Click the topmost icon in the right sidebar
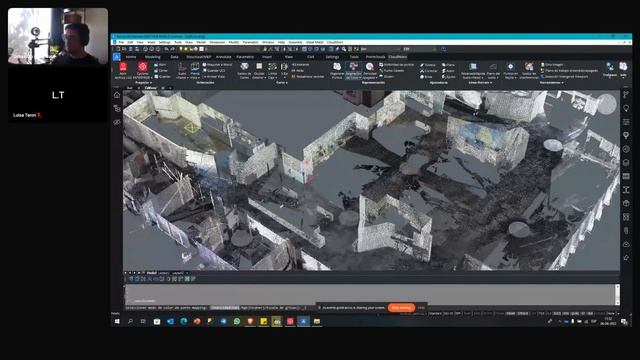 [x=626, y=95]
